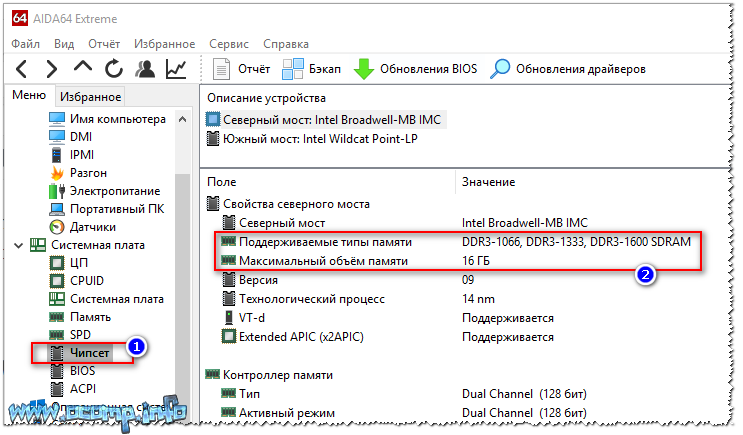This screenshot has height=435, width=743.
Task: Open the graph chart toolbar icon
Action: 176,69
